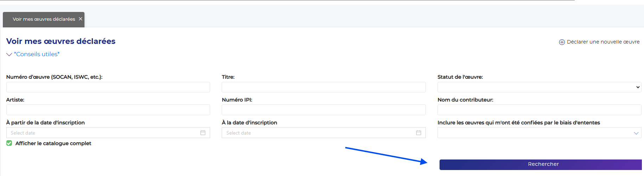Click the 'Afficher le catalogue complet' label

click(x=53, y=143)
